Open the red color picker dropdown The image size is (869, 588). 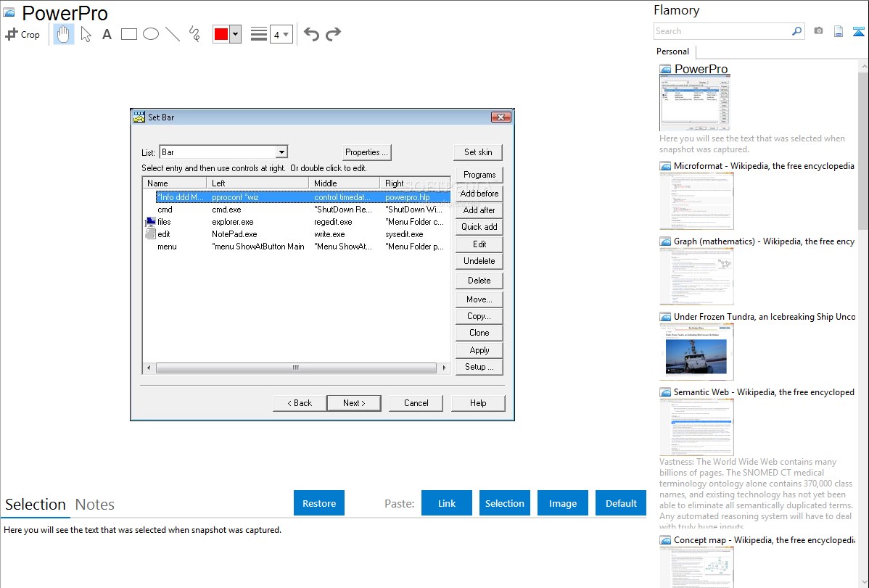point(235,34)
